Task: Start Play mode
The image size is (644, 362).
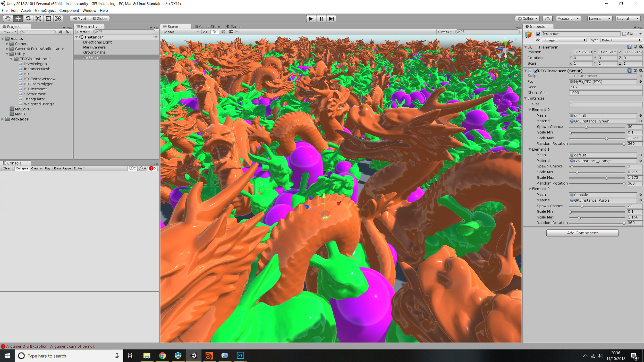Action: (x=311, y=19)
